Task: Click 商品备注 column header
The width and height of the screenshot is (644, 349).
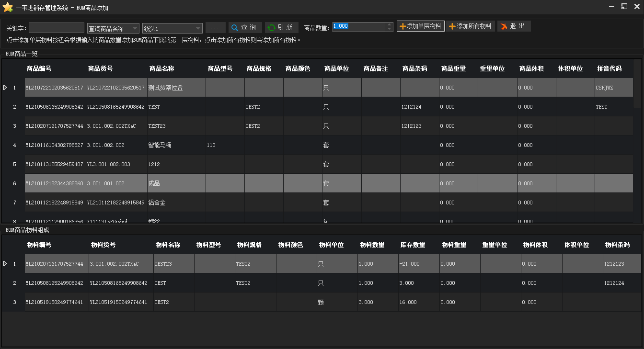Action: pyautogui.click(x=376, y=68)
